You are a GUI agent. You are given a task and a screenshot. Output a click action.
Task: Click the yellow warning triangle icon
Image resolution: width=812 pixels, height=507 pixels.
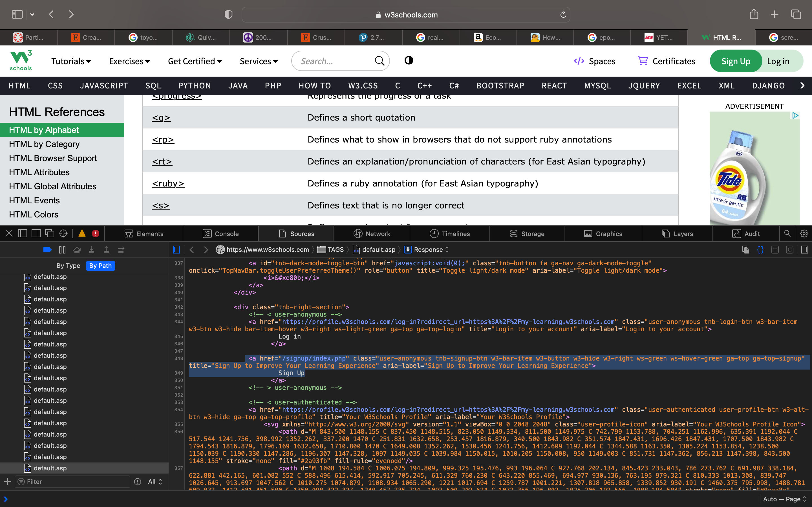tap(82, 234)
